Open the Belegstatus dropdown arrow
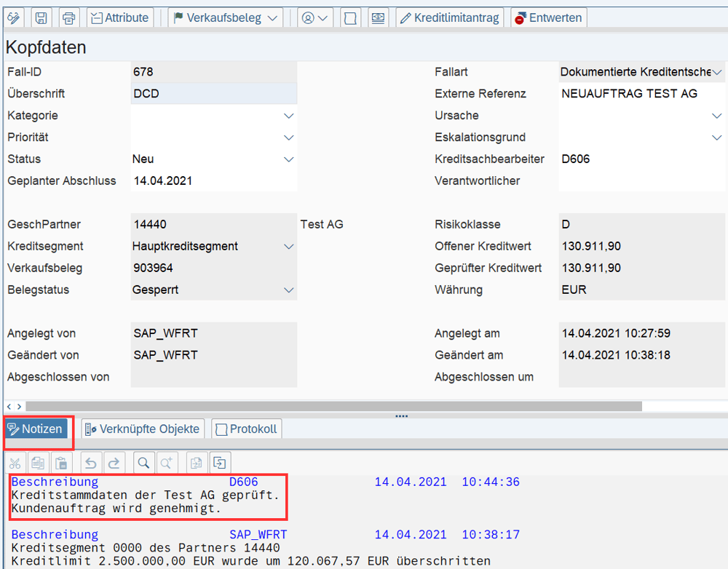 point(288,290)
